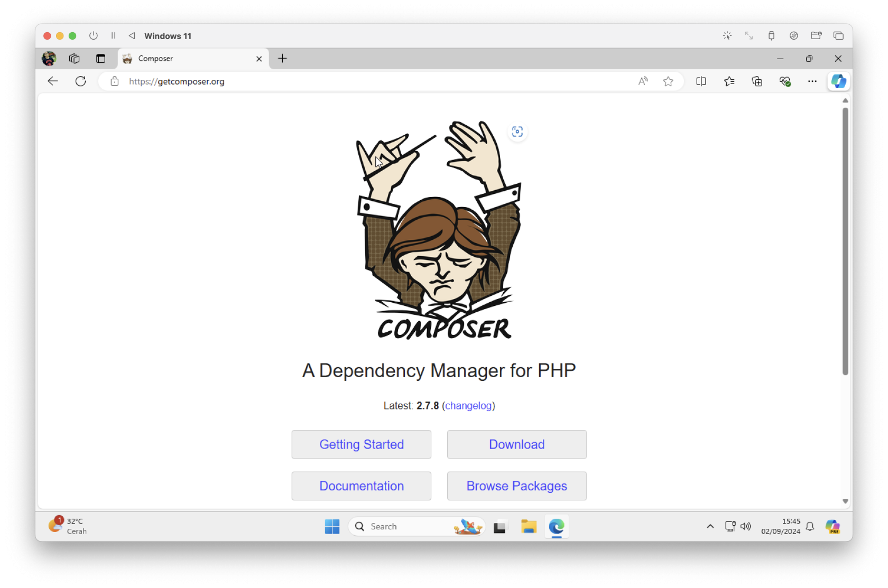
Task: Open Browser essentials heart icon
Action: [x=785, y=81]
